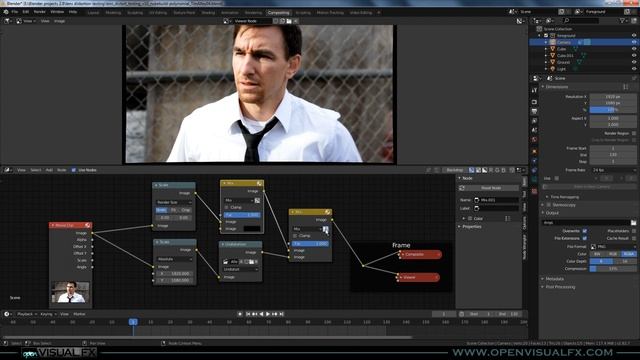Select Scene Collection in outliner
This screenshot has height=360, width=640.
(x=558, y=29)
